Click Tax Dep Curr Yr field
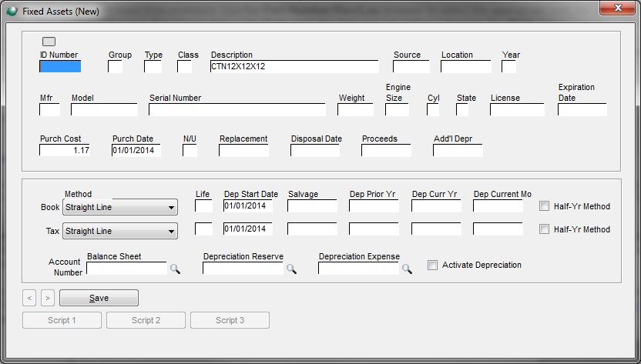Screen dimensions: 641x364 [436, 229]
